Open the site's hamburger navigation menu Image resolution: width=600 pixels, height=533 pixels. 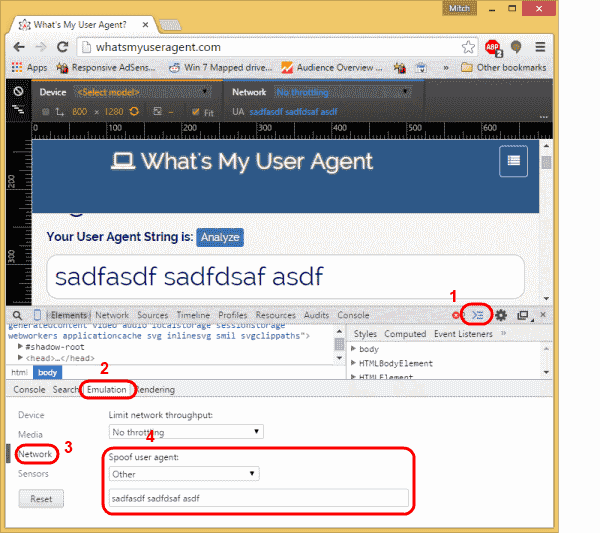513,162
